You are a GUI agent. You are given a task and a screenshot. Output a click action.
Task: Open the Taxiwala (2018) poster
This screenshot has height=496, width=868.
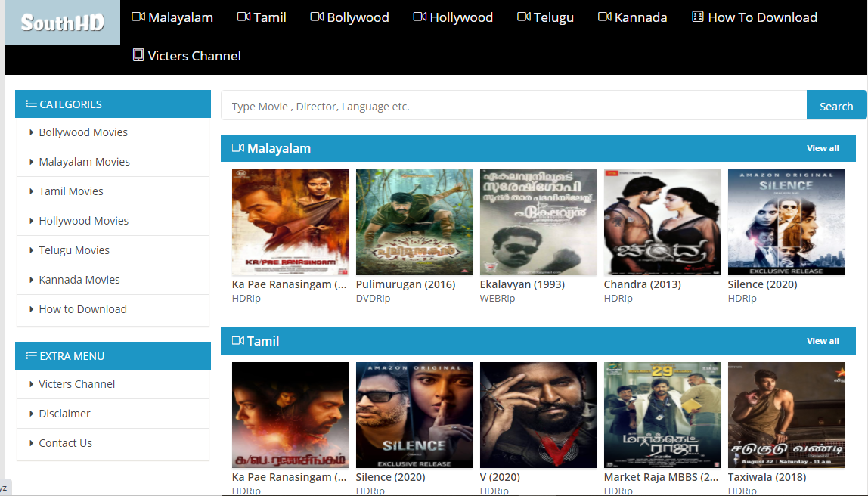pyautogui.click(x=786, y=415)
